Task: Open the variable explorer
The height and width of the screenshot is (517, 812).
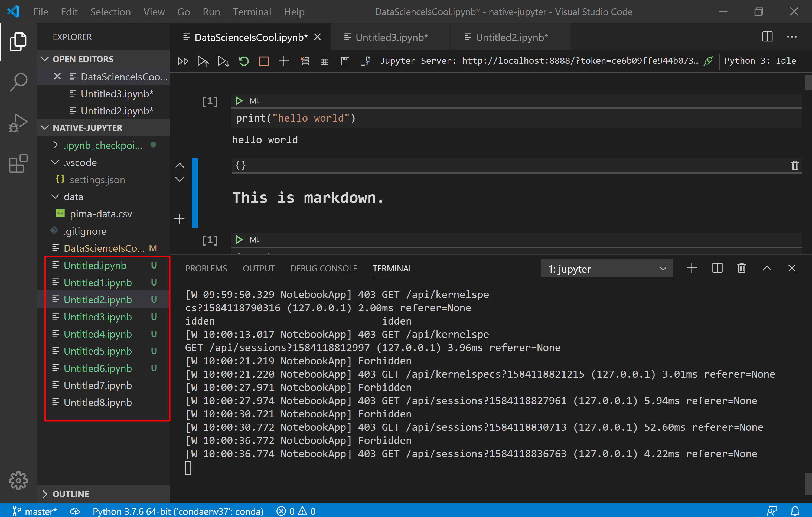Action: click(x=324, y=61)
